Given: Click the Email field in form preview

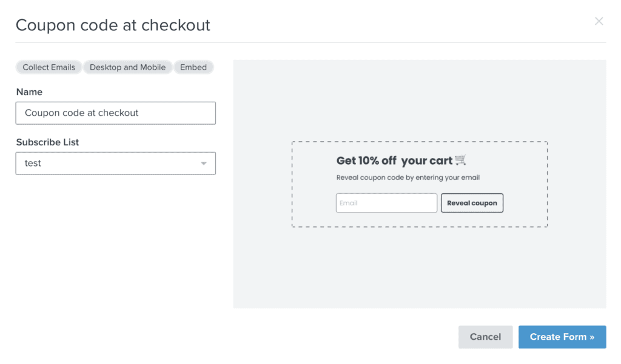Looking at the screenshot, I should click(386, 203).
